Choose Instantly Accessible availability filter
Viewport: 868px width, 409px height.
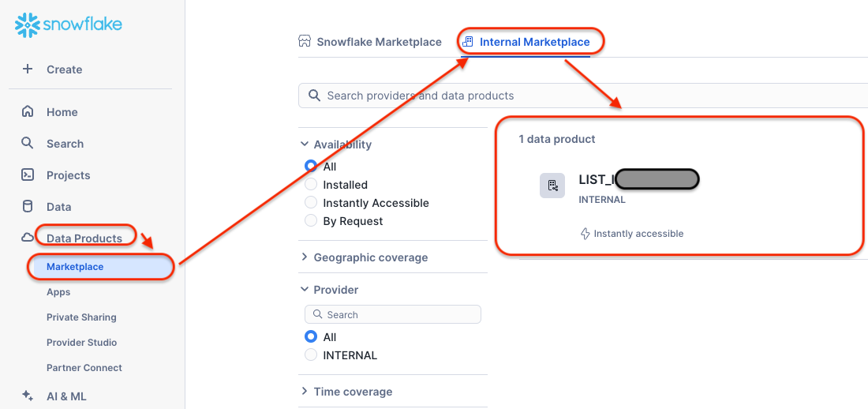tap(311, 202)
